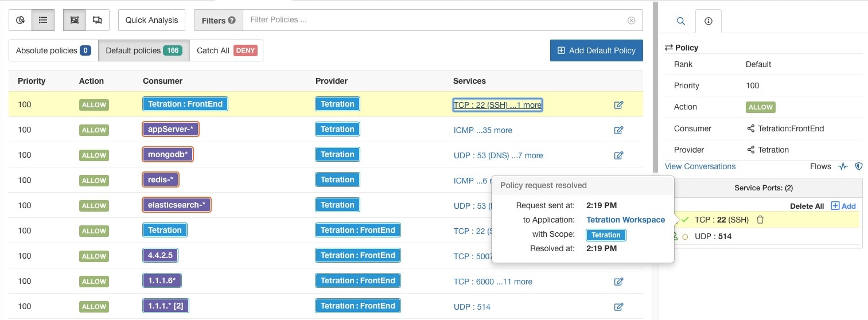The image size is (868, 320).
Task: Click the Consumer column header
Action: coord(162,81)
